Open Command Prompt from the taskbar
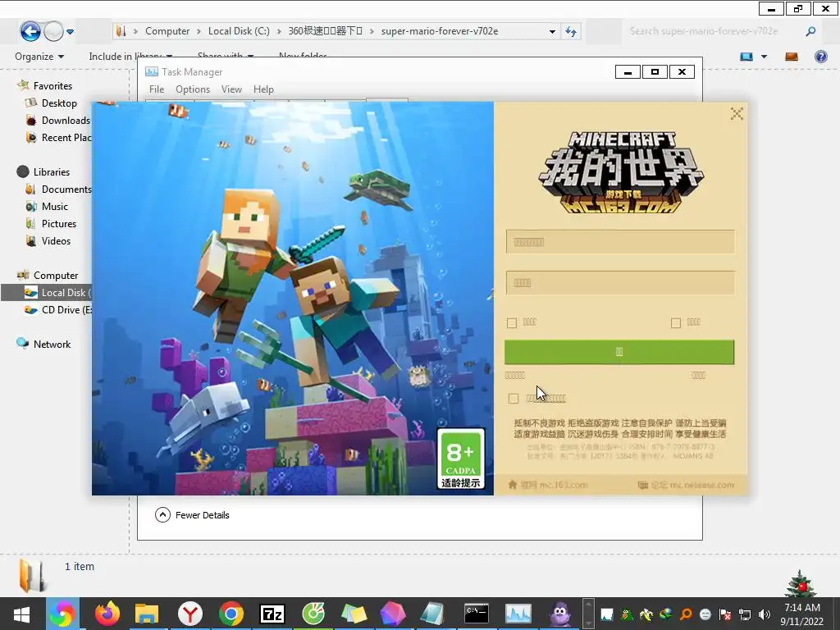Screen dimensions: 840x630 pyautogui.click(x=477, y=614)
